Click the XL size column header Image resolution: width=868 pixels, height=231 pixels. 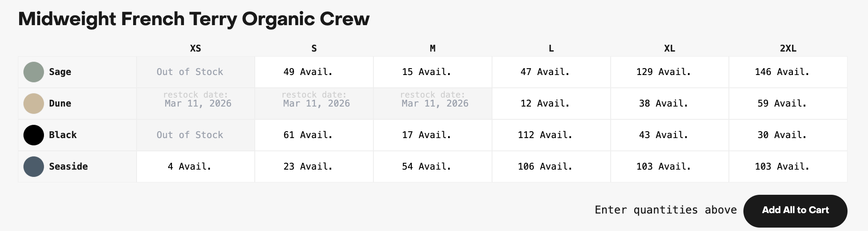(x=670, y=49)
